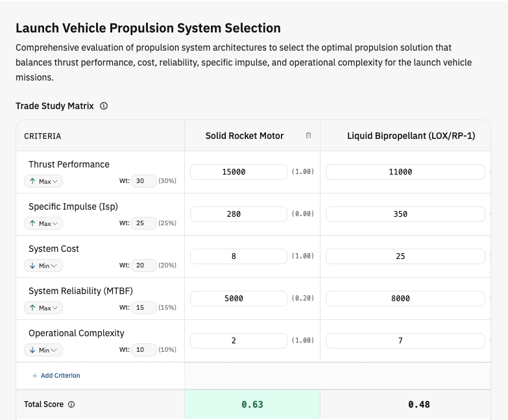
Task: Click the Trade Study Matrix info icon
Action: click(104, 106)
